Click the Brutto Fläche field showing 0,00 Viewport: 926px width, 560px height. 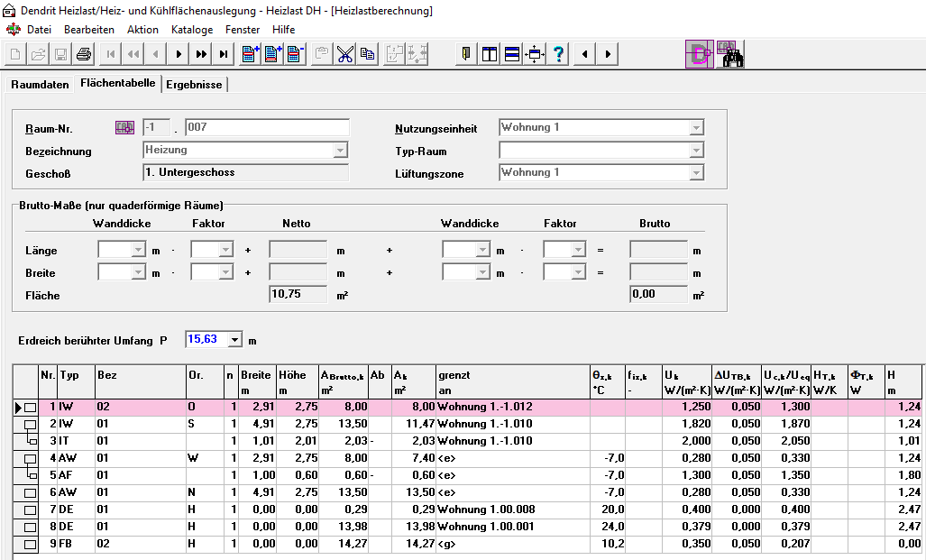coord(659,294)
